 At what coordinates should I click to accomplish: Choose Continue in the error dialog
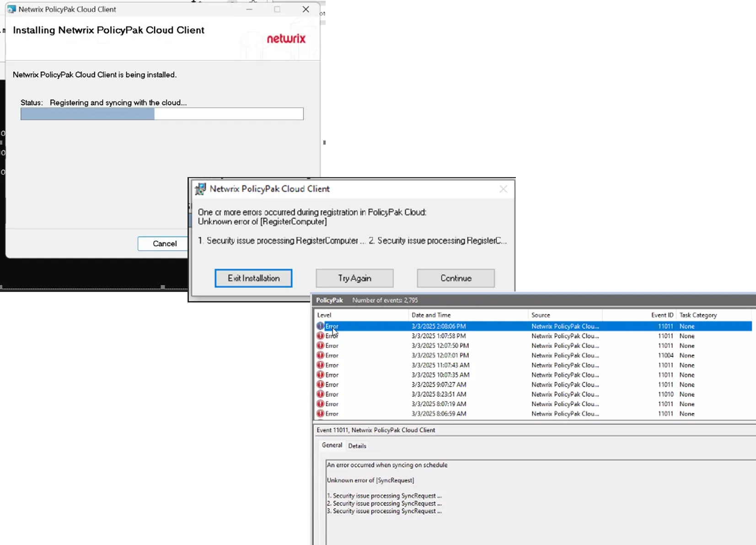(x=456, y=278)
